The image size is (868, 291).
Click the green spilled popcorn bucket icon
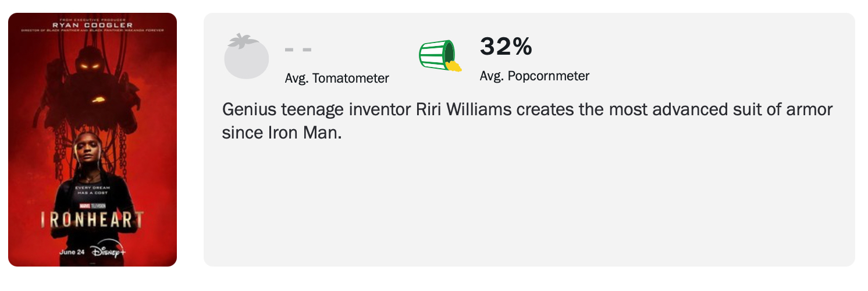(437, 55)
